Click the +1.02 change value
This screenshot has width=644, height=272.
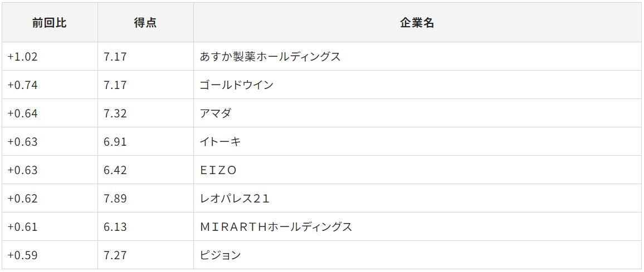pos(22,57)
